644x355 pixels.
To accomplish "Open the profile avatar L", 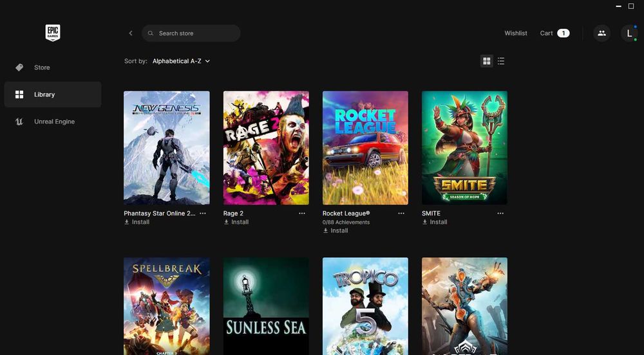I will (629, 33).
